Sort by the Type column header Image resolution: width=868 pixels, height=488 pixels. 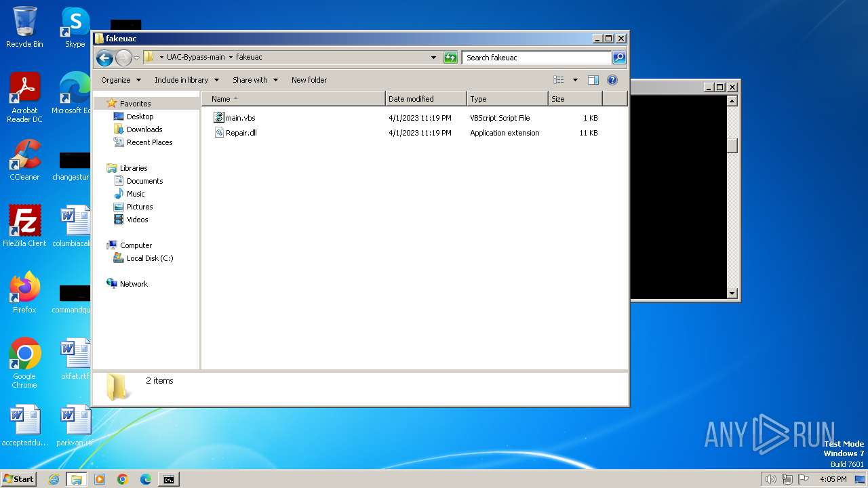pyautogui.click(x=507, y=99)
